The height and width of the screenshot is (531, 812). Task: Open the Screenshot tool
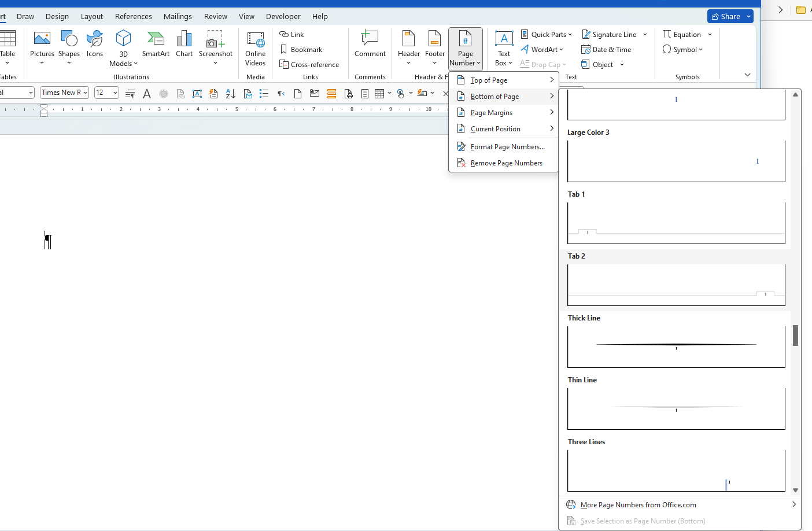(x=215, y=47)
